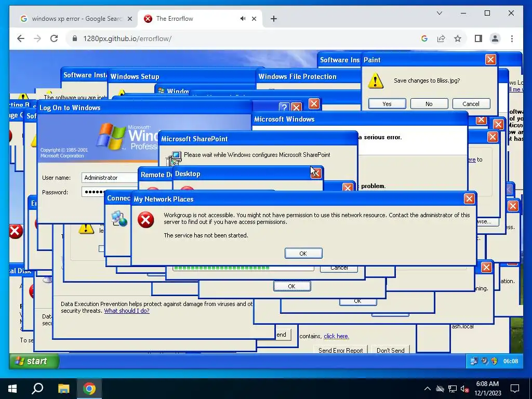Share this page via the share icon
Screen dimensions: 532x399
click(441, 38)
